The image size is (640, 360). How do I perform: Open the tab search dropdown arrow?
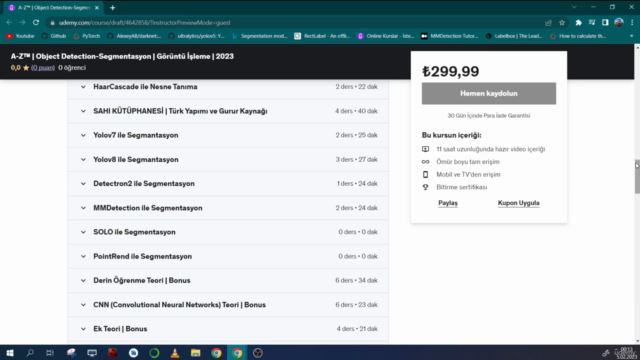[x=574, y=7]
